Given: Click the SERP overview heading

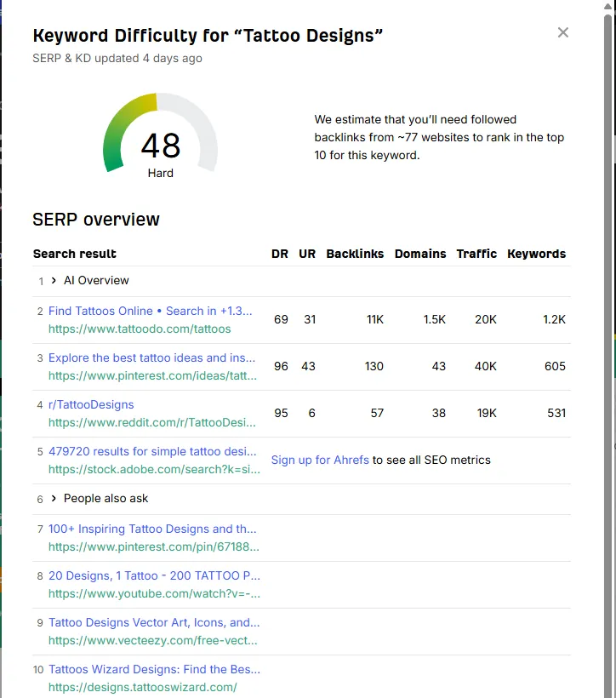Looking at the screenshot, I should coord(96,220).
